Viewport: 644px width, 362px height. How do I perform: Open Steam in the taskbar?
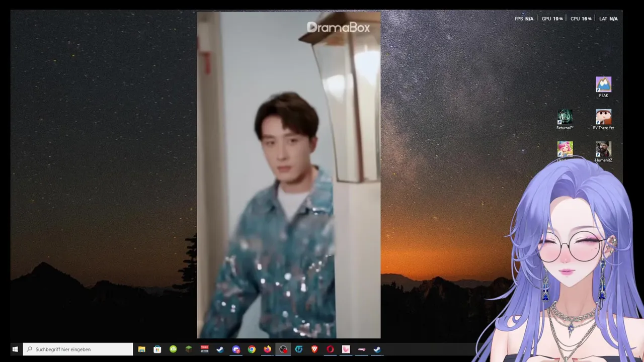[220, 349]
